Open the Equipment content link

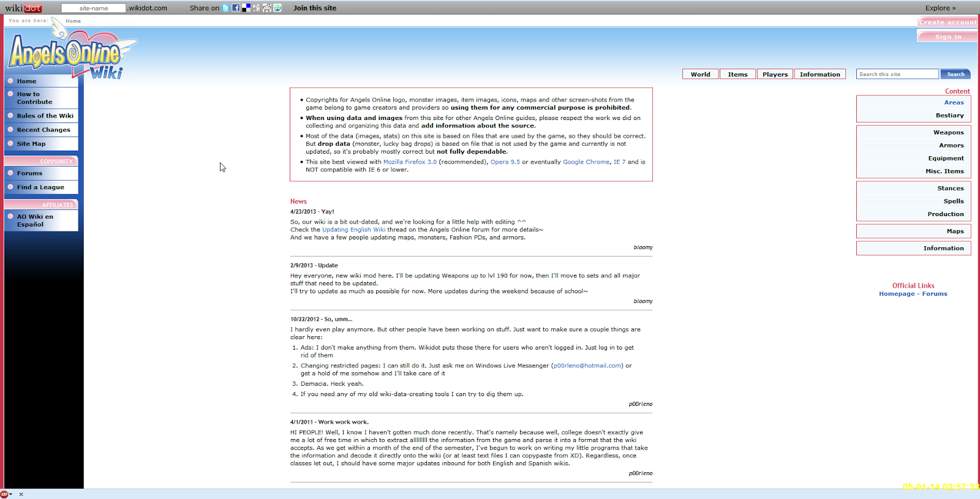pos(946,158)
